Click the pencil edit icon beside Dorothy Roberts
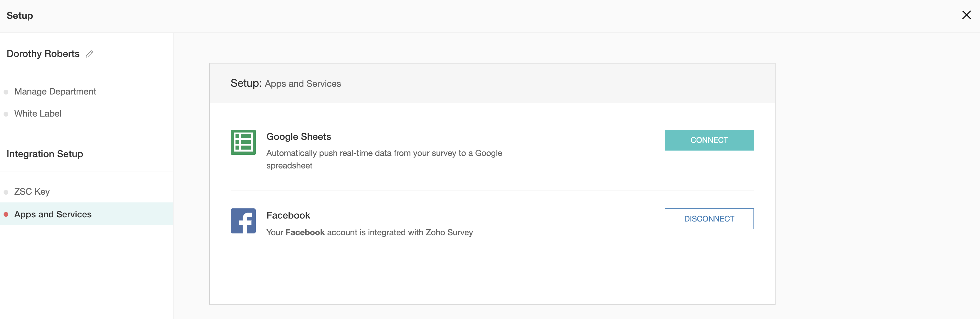 click(89, 54)
